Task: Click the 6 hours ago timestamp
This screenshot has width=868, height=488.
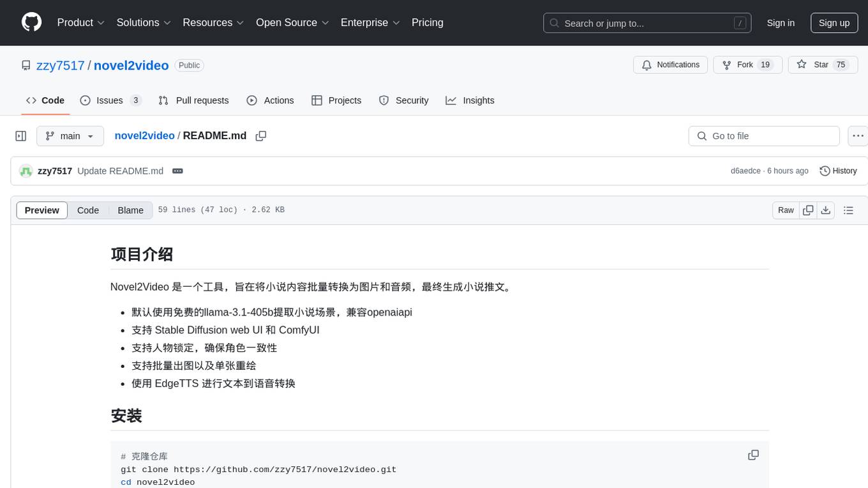Action: pyautogui.click(x=788, y=171)
